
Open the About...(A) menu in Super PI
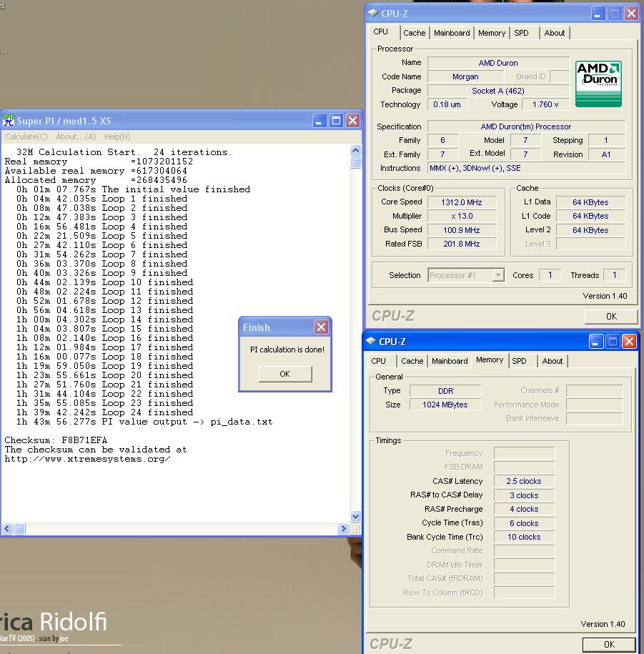(76, 137)
